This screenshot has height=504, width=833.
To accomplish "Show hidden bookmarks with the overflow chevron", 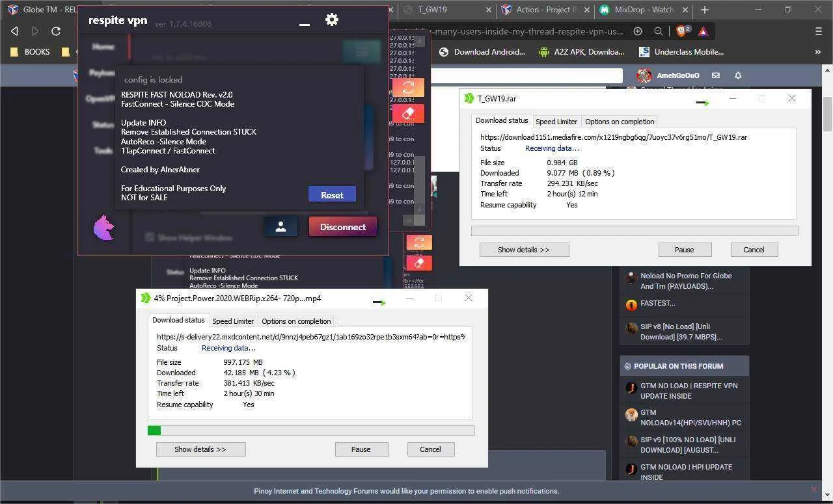I will [x=818, y=52].
